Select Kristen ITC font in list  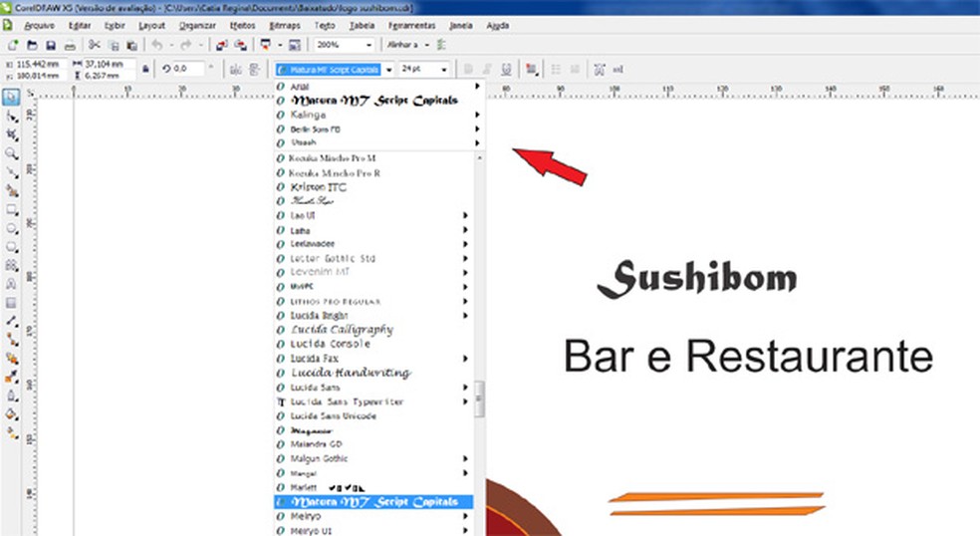(x=318, y=186)
